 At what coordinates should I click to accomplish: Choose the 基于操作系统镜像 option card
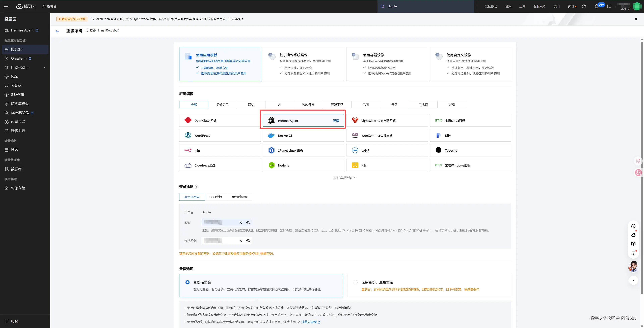pyautogui.click(x=304, y=64)
